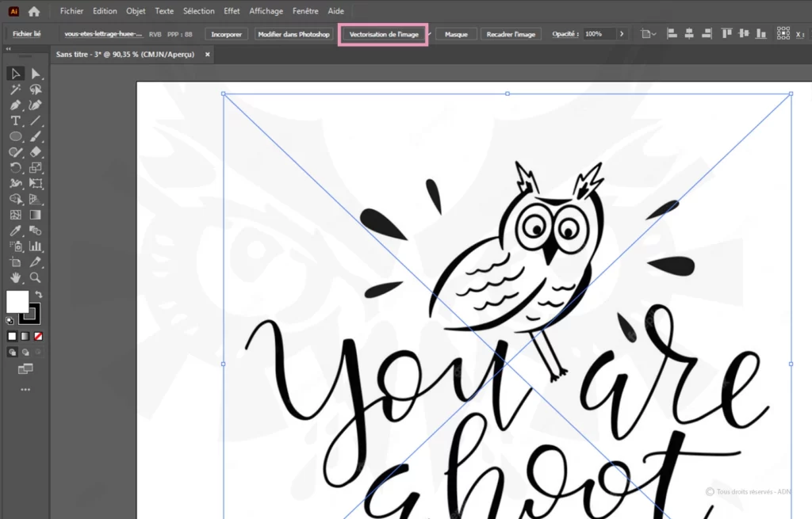Screen dimensions: 812x519
Task: Open the Fenêtre menu
Action: [305, 11]
